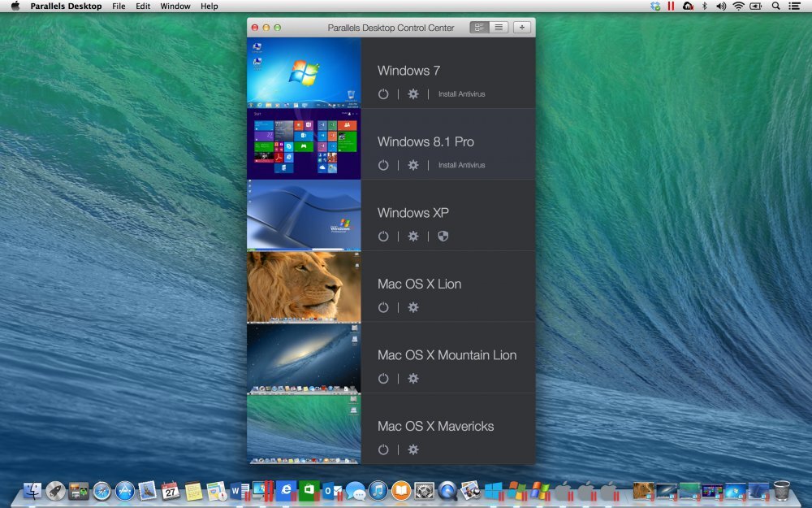Open Mac OS X Lion settings gear
Image resolution: width=812 pixels, height=508 pixels.
[x=412, y=307]
